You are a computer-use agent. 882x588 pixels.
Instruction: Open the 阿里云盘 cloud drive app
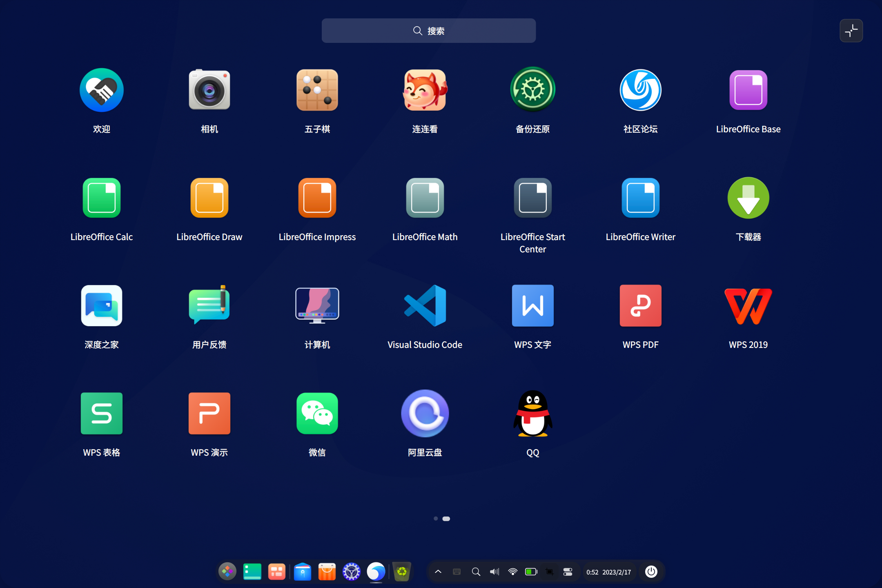point(425,413)
